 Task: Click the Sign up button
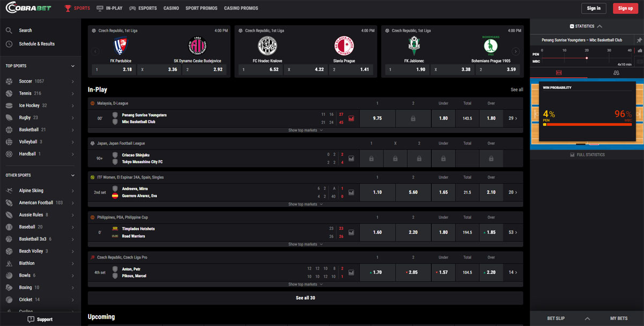click(x=626, y=8)
